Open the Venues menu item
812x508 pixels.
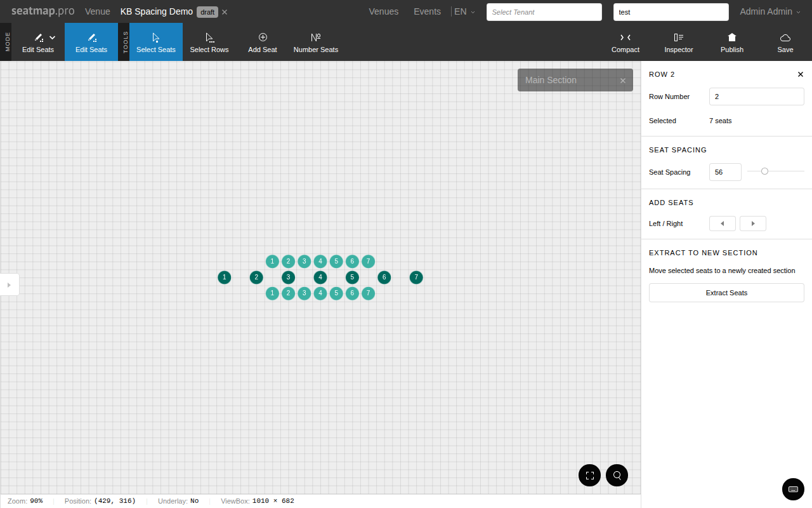(383, 11)
